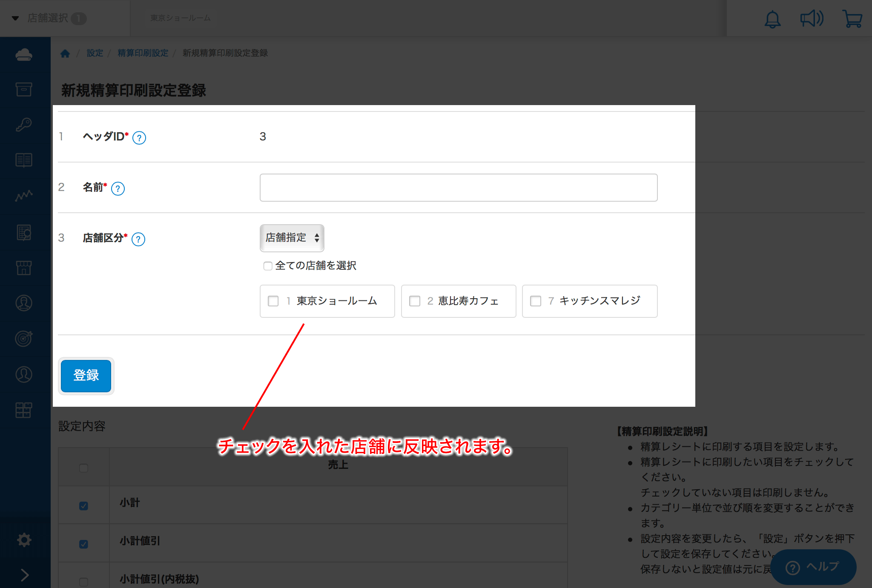Uncheck the 小計 checkbox

pos(83,506)
